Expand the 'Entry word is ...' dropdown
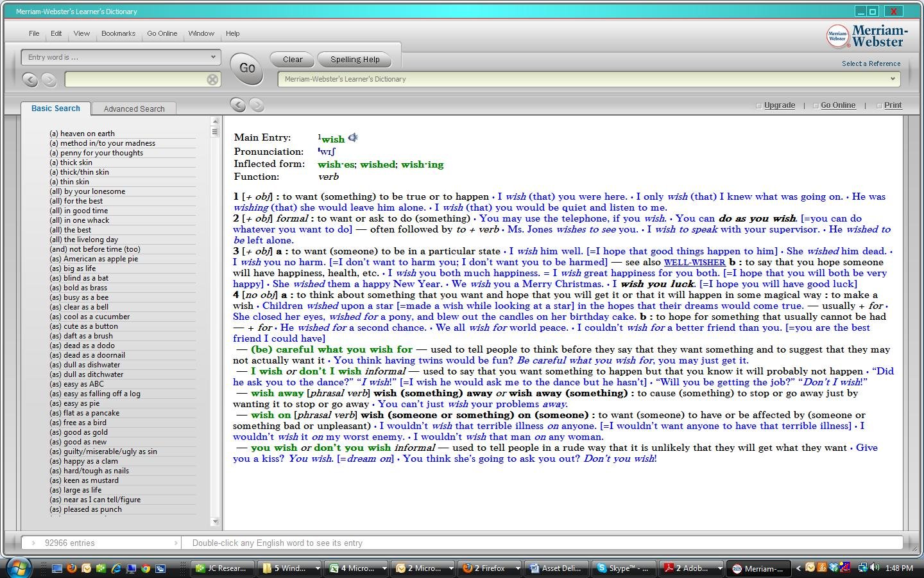The image size is (924, 578). [213, 57]
